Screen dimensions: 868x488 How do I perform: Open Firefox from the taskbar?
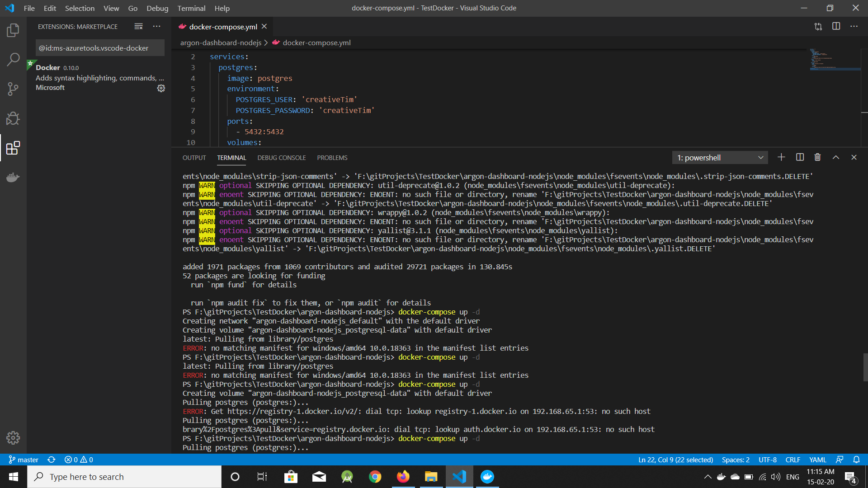[x=403, y=477]
